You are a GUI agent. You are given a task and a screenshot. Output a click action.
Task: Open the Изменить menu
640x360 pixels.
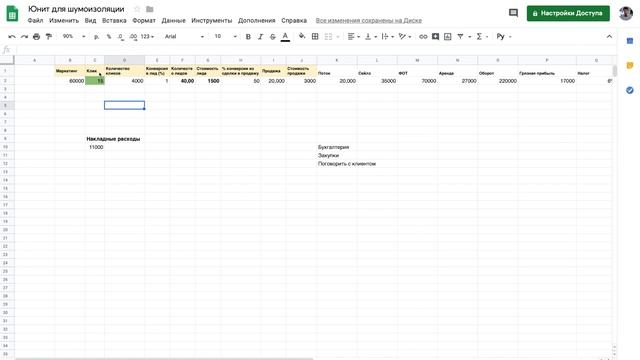[x=64, y=20]
